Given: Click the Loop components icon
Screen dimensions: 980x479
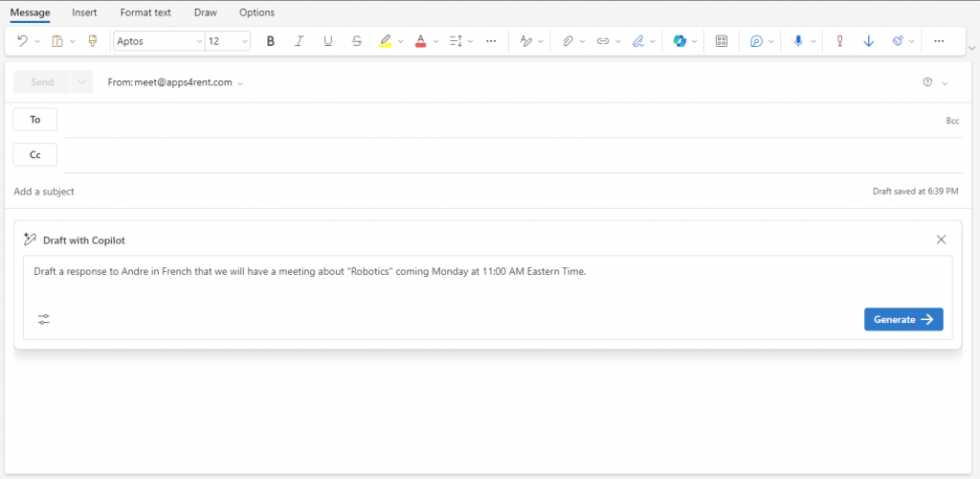Looking at the screenshot, I should click(757, 41).
